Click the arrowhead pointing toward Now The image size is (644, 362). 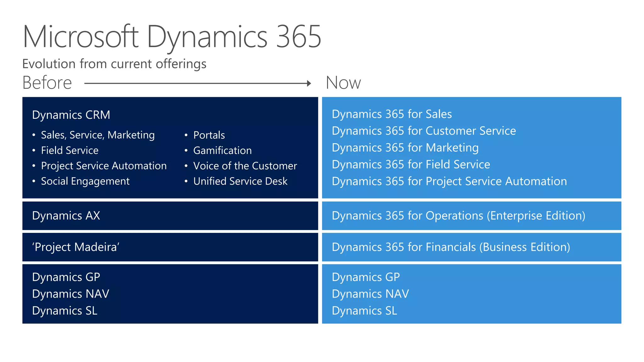pos(309,83)
